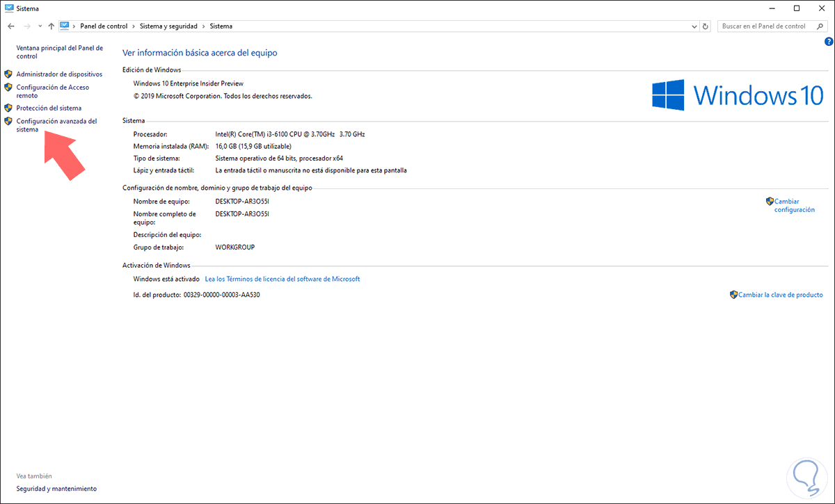Click the forward navigation arrow
Image resolution: width=835 pixels, height=504 pixels.
coord(26,26)
